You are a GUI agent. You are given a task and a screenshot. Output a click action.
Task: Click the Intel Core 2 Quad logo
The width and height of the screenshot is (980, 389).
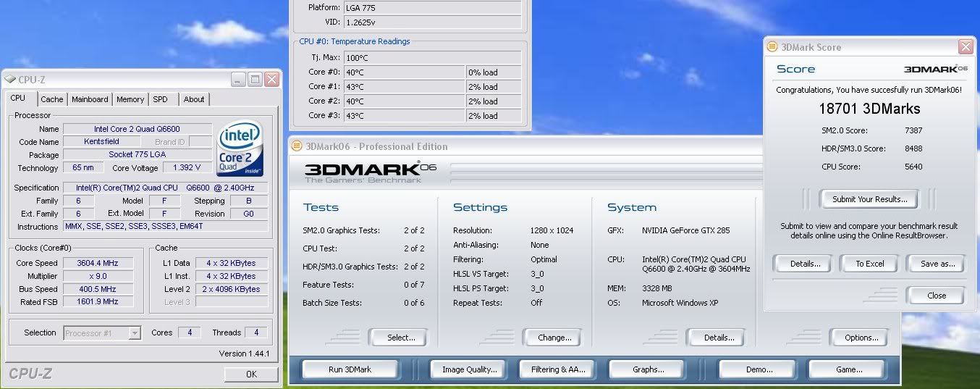[240, 148]
